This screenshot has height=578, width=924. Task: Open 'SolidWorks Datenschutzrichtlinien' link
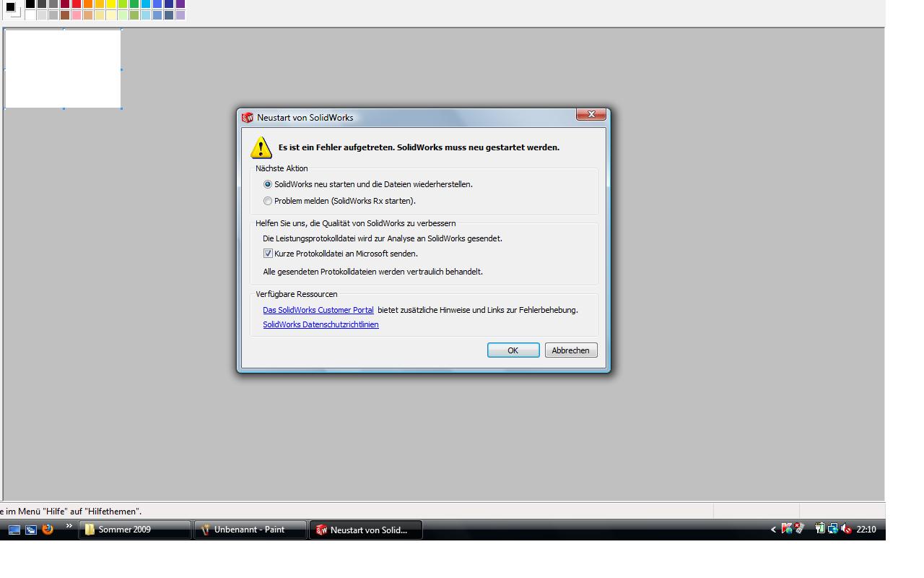pyautogui.click(x=321, y=324)
